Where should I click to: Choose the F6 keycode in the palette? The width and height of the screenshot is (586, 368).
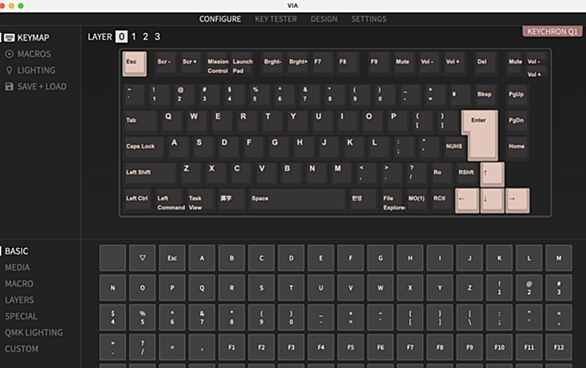pyautogui.click(x=380, y=347)
